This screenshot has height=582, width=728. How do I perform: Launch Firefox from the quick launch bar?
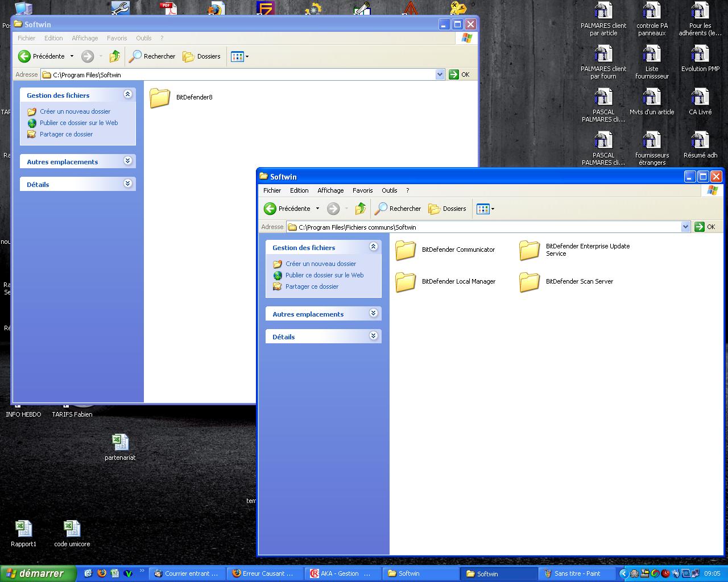[x=102, y=573]
